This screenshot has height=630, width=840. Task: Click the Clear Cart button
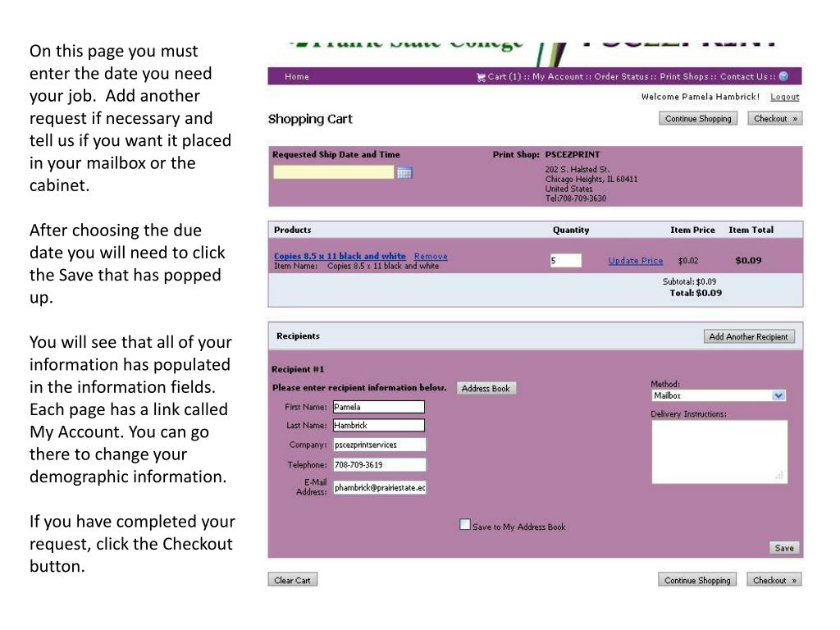click(x=293, y=580)
